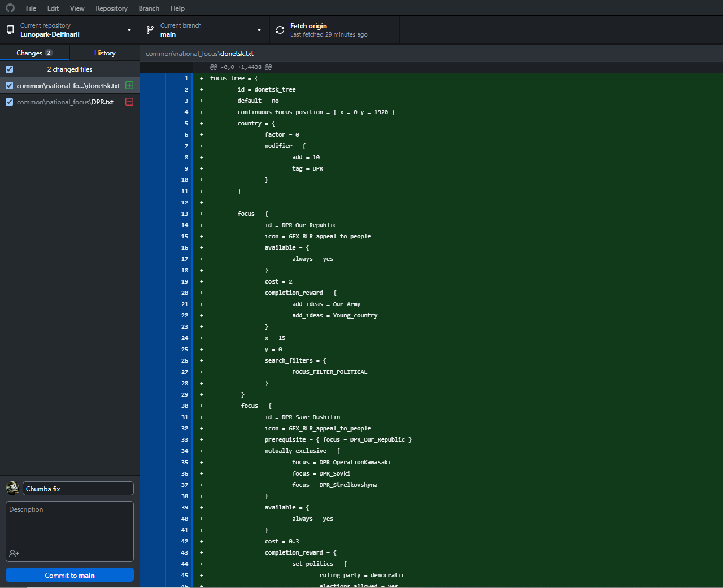The image size is (723, 588).
Task: Click the Description text field
Action: click(69, 525)
